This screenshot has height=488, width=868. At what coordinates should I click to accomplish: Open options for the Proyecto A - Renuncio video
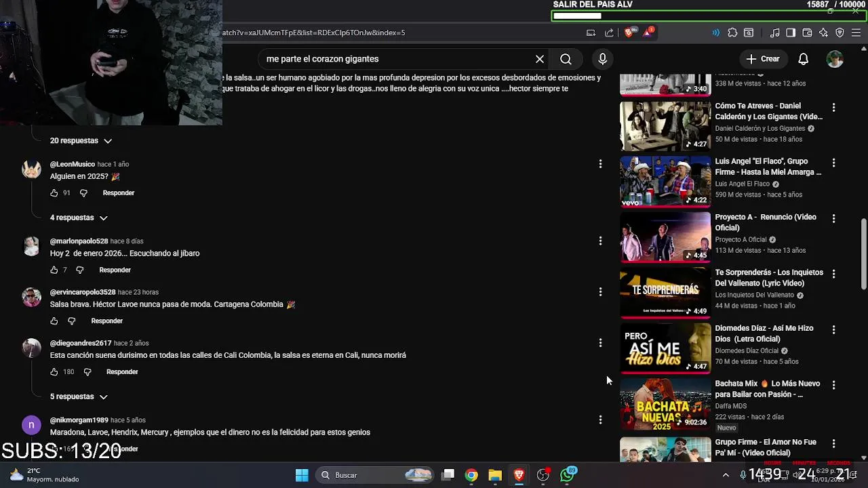tap(833, 218)
